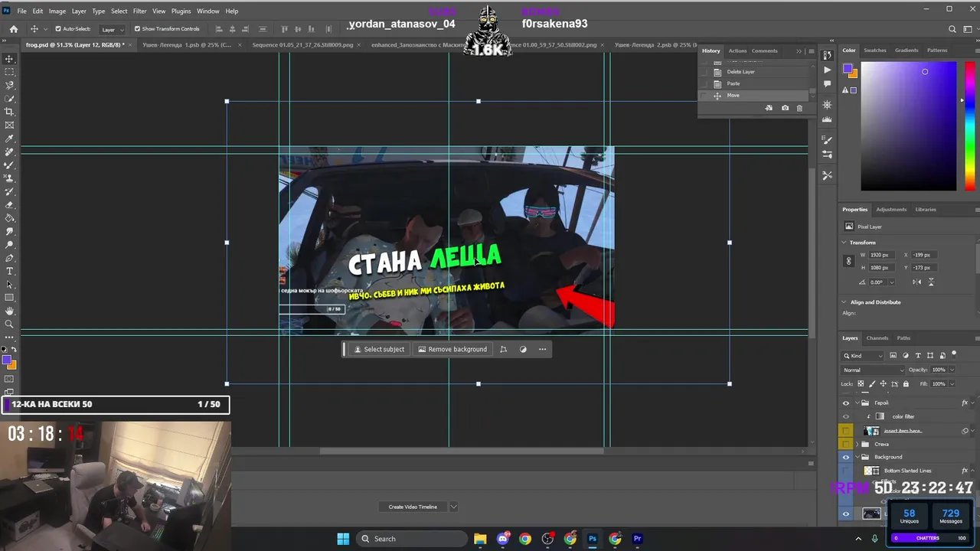
Task: Click Create Video Timeline button
Action: pyautogui.click(x=413, y=507)
